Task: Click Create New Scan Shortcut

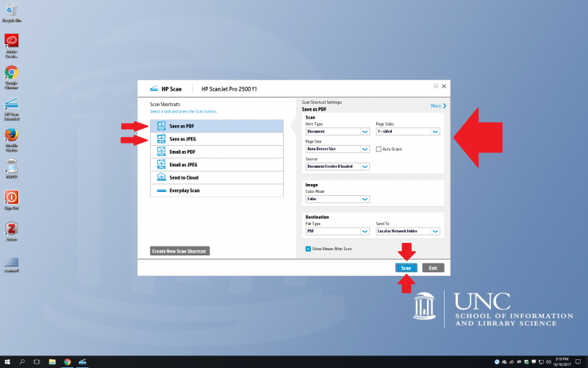Action: tap(179, 251)
